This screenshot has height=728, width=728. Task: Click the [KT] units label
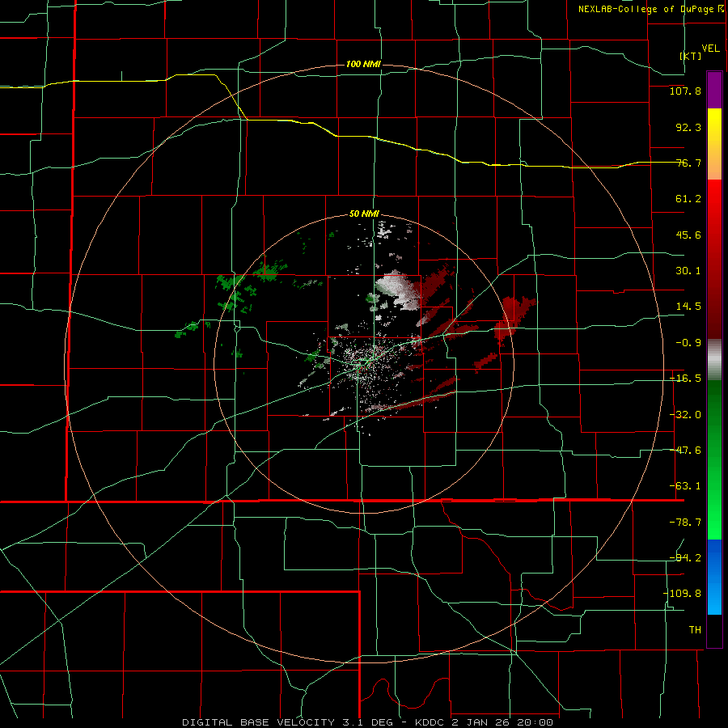(x=691, y=56)
